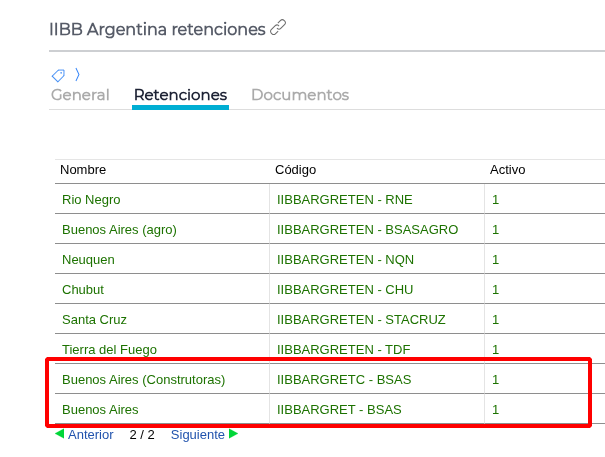Open Buenos Aires (Construtoras) entry

(x=143, y=380)
